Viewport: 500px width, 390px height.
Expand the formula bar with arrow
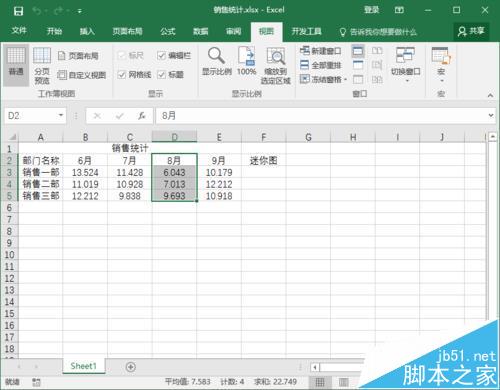pos(491,115)
